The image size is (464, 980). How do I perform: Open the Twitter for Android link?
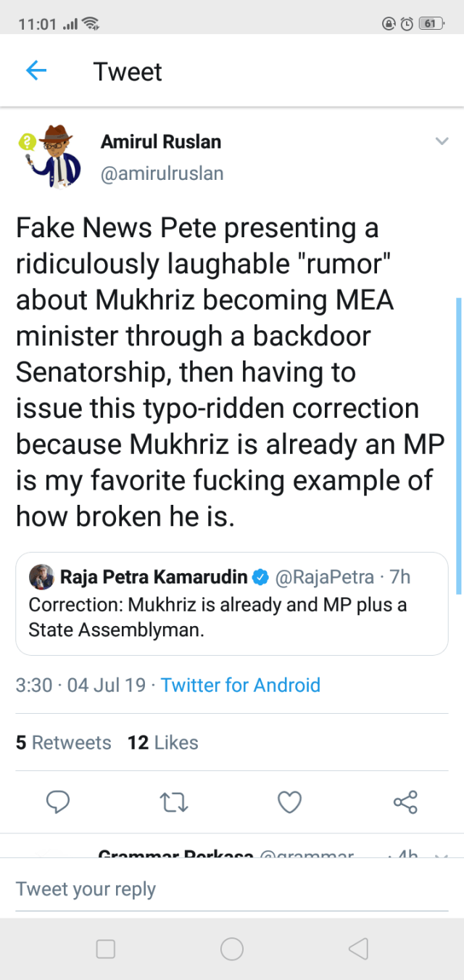(240, 685)
